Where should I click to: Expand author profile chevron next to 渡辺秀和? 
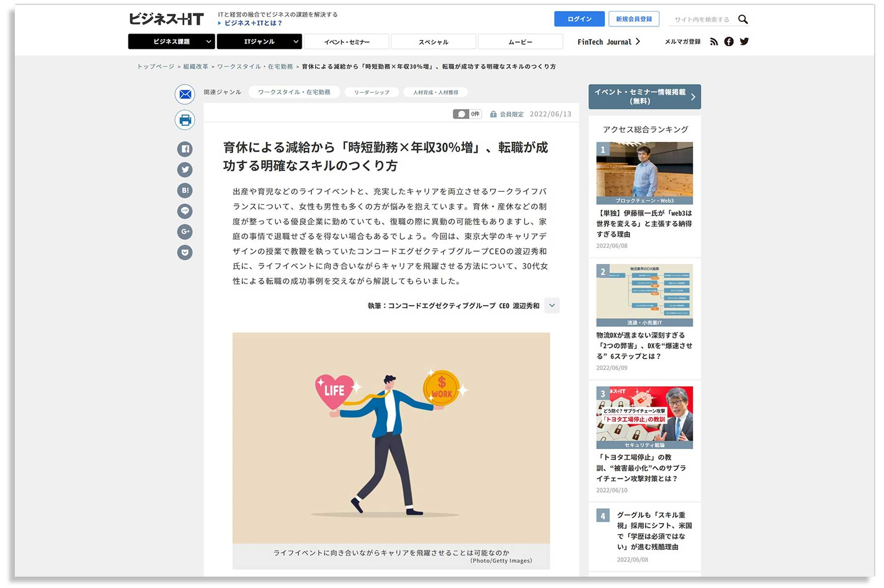coord(552,305)
